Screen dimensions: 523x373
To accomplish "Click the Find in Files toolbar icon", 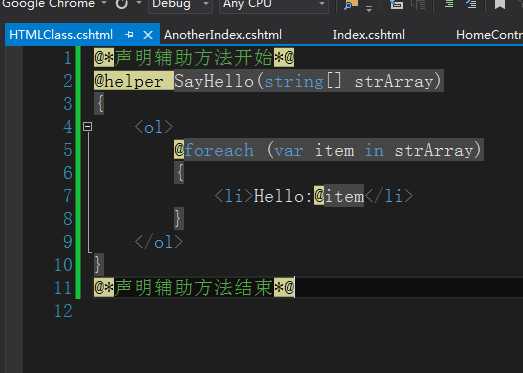I will pyautogui.click(x=350, y=5).
